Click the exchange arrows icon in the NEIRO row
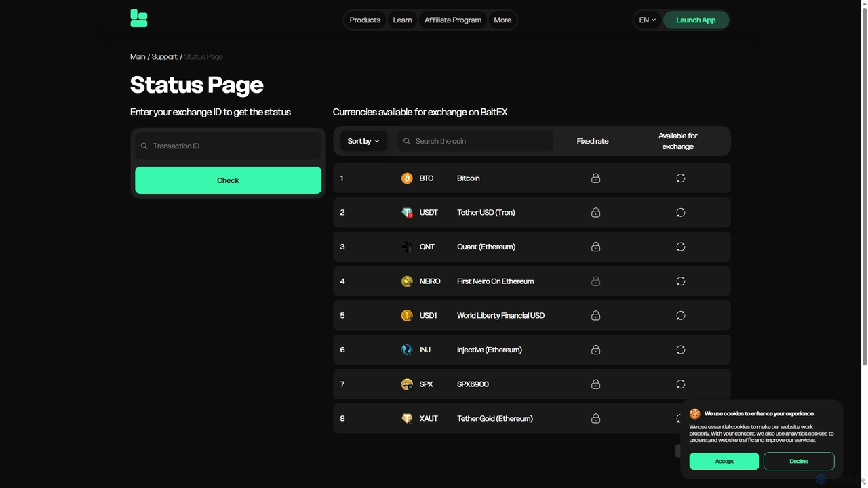Image resolution: width=868 pixels, height=488 pixels. [681, 281]
